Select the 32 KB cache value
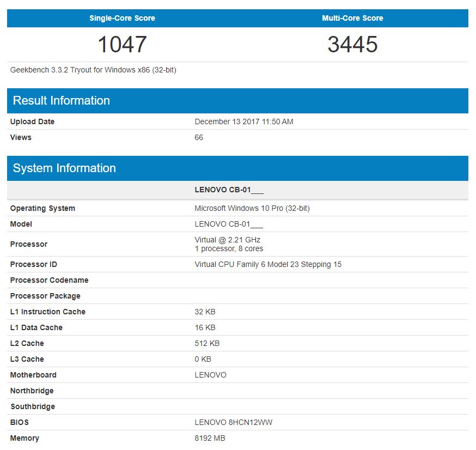This screenshot has width=476, height=450. point(205,312)
